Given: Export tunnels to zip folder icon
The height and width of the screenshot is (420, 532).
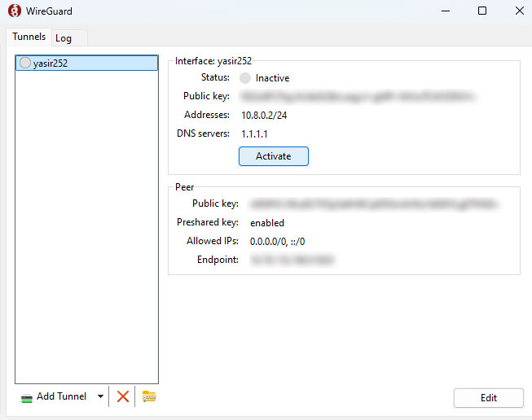Looking at the screenshot, I should [x=149, y=396].
